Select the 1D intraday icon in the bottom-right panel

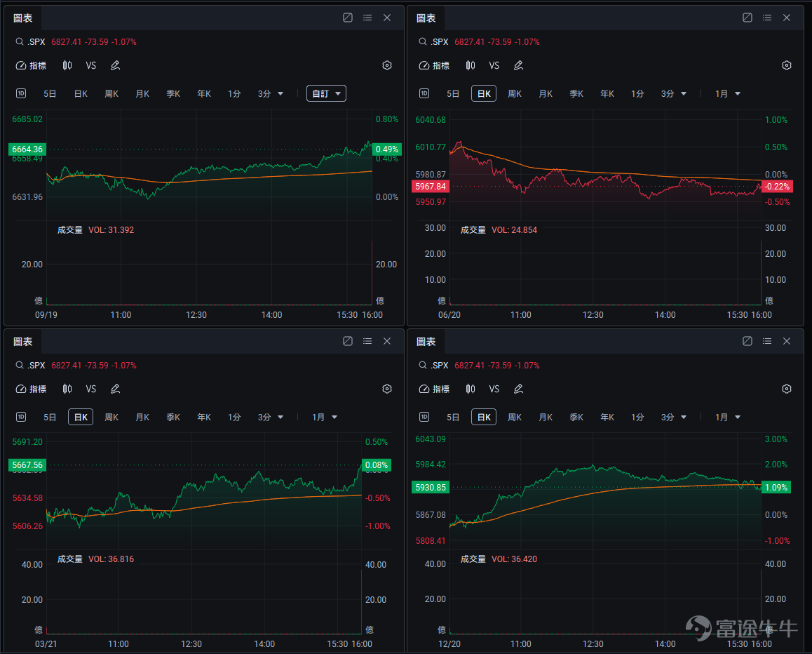(424, 417)
